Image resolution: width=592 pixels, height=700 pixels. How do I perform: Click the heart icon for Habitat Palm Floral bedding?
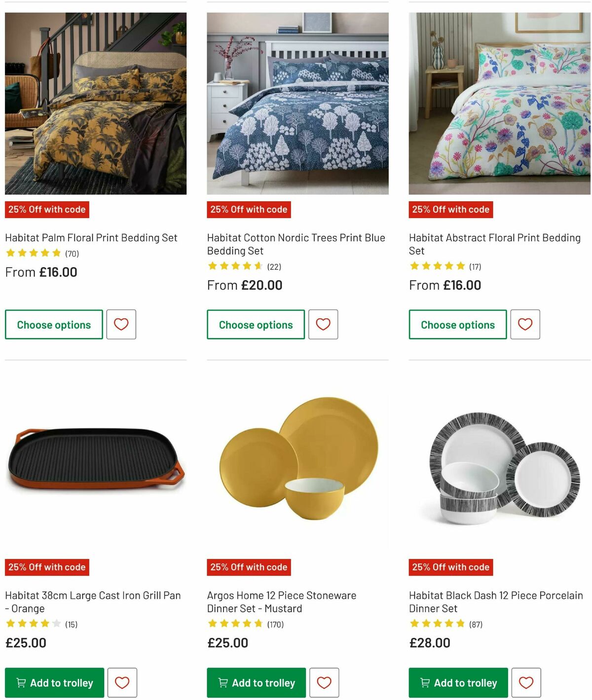(121, 324)
